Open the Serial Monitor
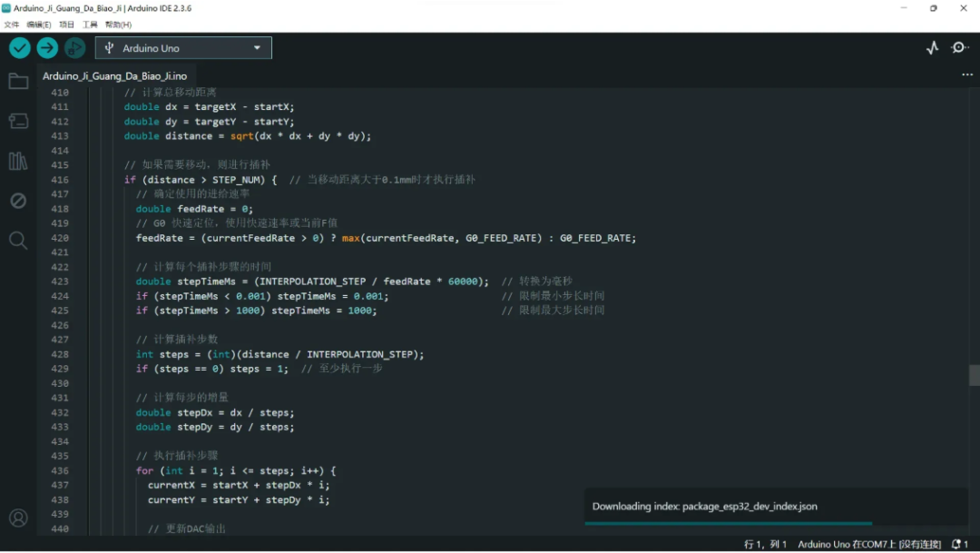This screenshot has height=553, width=980. [x=959, y=48]
